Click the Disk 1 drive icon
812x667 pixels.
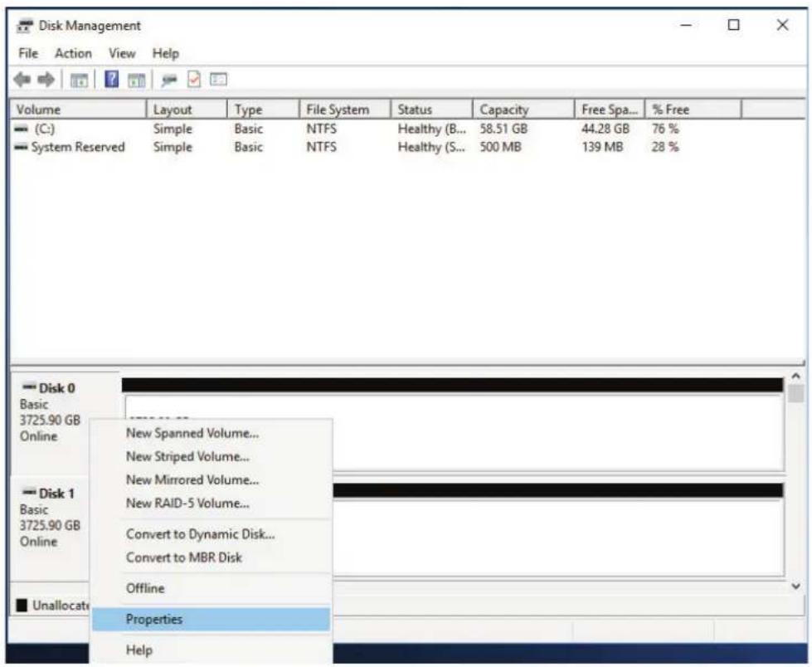(x=30, y=492)
